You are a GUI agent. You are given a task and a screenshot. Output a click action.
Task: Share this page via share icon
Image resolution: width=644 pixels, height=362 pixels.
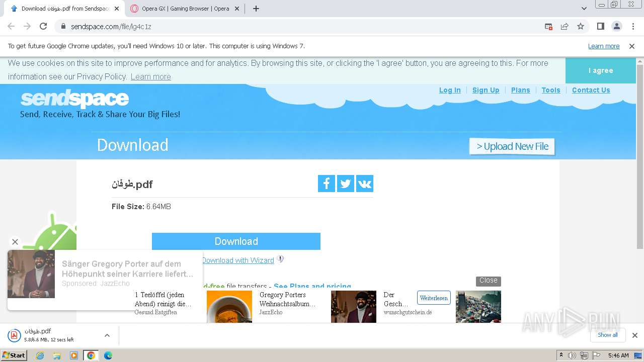coord(565,26)
